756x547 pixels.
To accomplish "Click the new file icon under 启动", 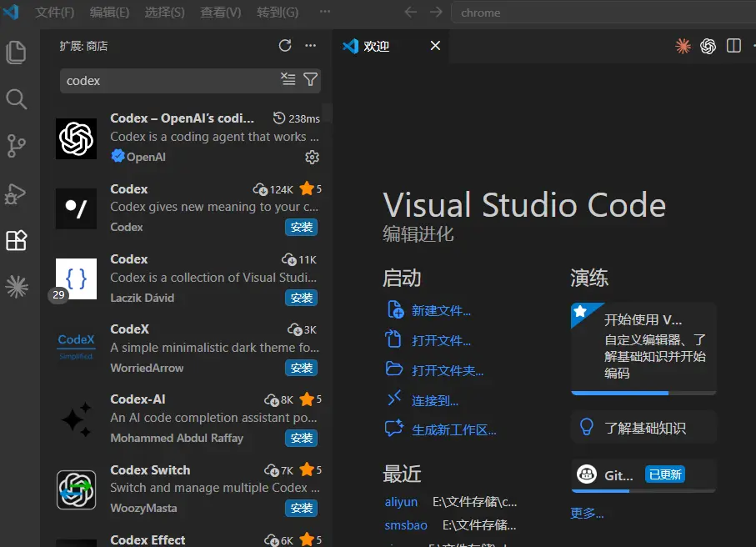I will point(395,309).
